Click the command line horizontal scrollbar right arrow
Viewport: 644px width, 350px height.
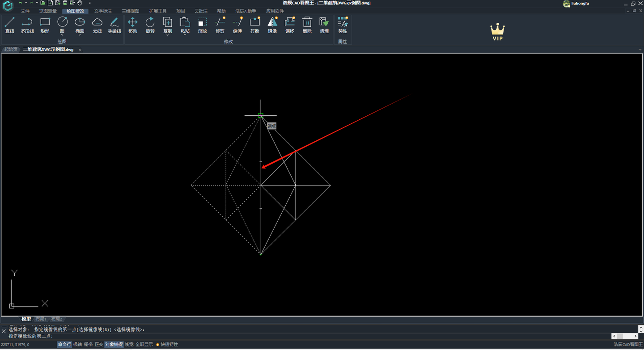636,336
